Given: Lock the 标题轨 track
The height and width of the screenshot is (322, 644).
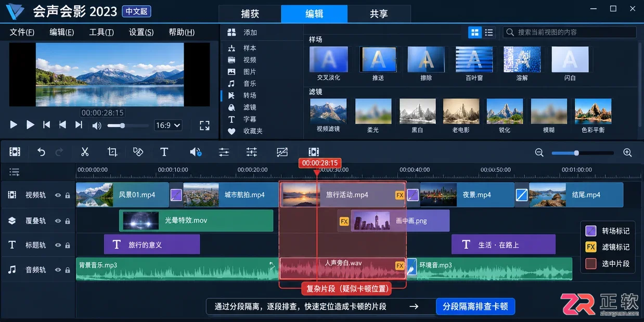Looking at the screenshot, I should (68, 245).
